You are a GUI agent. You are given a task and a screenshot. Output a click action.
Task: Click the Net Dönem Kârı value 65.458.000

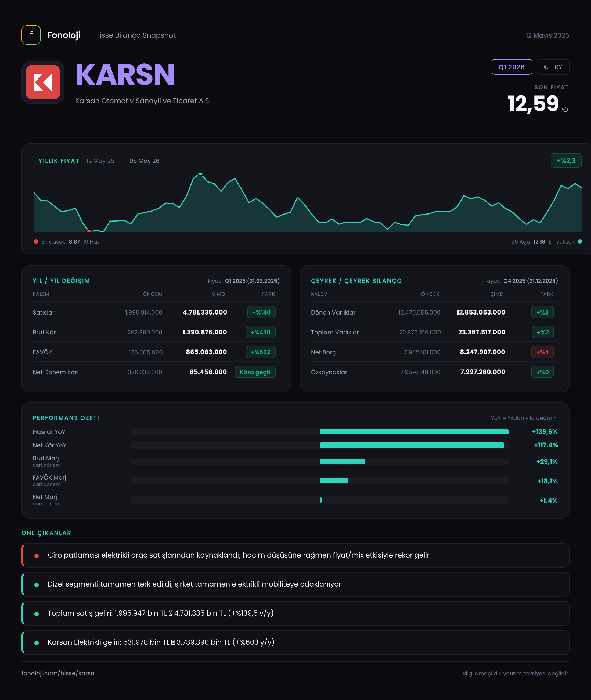(208, 372)
